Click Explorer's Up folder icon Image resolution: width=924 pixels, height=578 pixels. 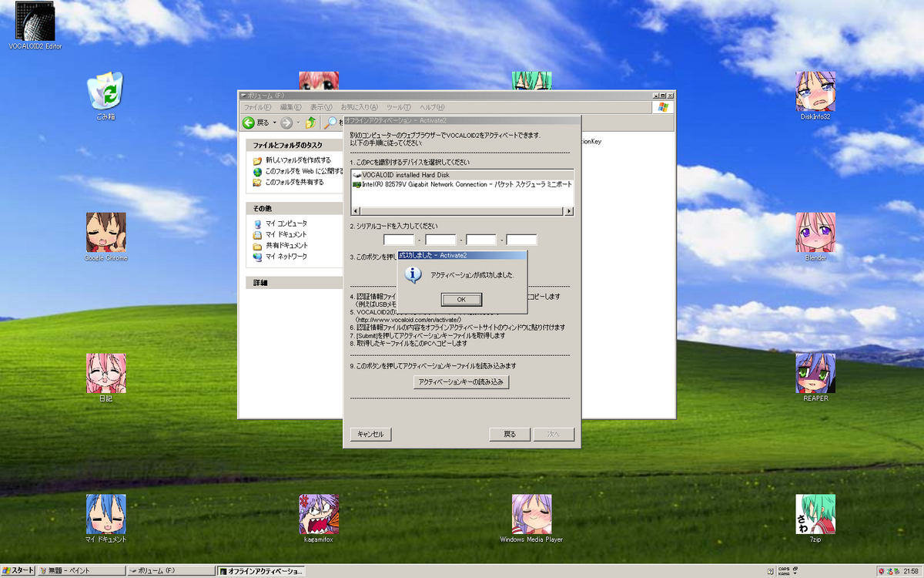[311, 123]
